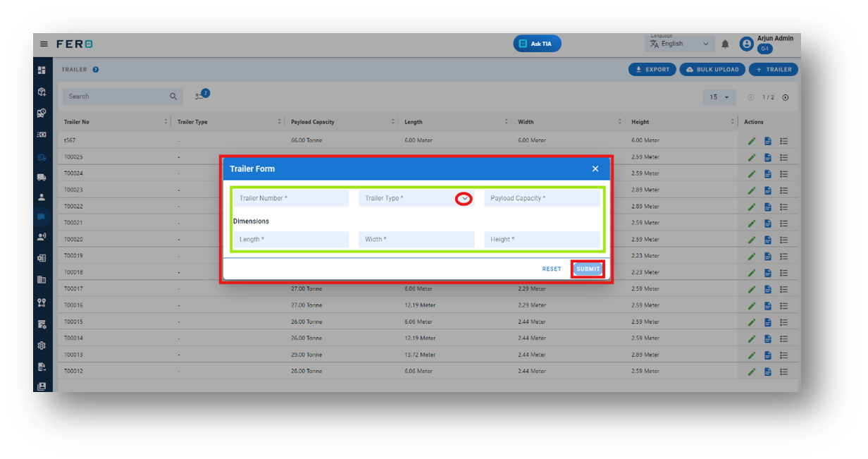Focus the Payload Capacity field
This screenshot has width=868, height=459.
click(x=542, y=198)
